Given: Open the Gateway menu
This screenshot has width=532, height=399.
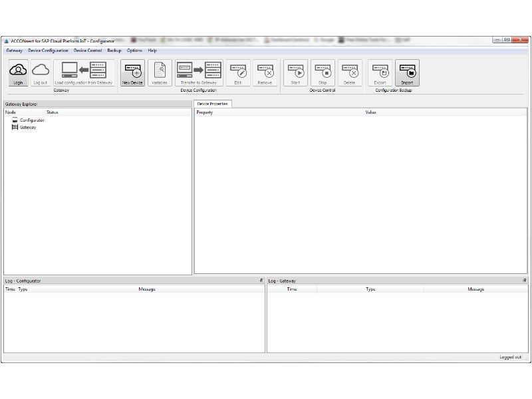Looking at the screenshot, I should pyautogui.click(x=14, y=51).
